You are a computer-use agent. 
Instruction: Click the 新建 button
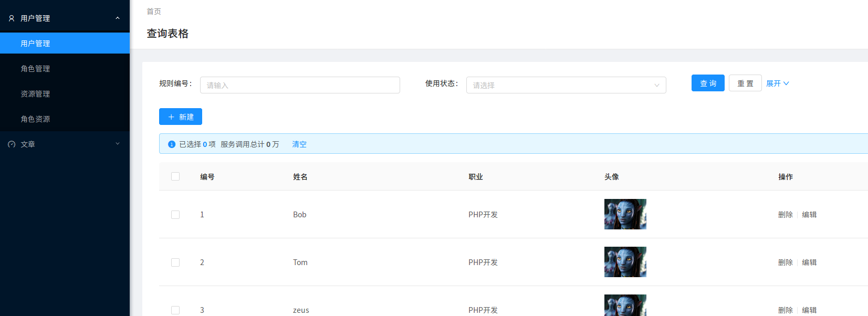pyautogui.click(x=181, y=117)
